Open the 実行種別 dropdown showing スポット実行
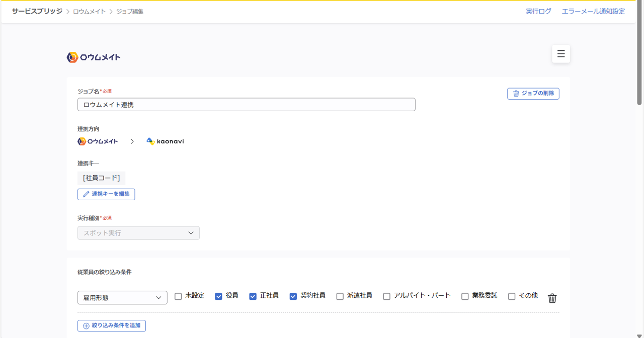The width and height of the screenshot is (644, 338). (x=138, y=233)
